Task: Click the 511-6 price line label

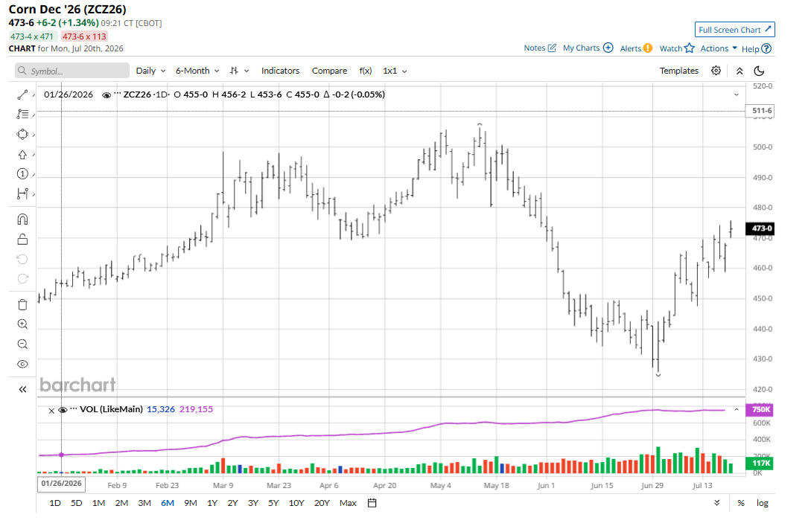Action: pos(760,111)
